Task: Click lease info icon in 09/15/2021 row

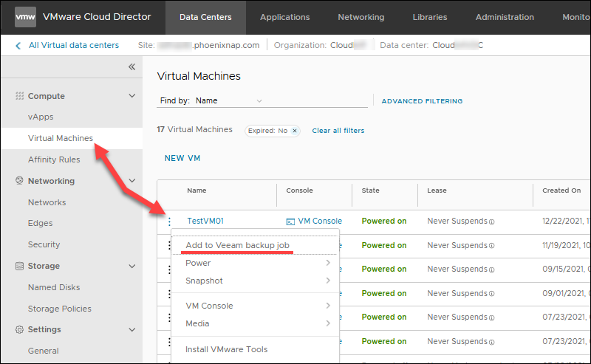Action: tap(491, 269)
